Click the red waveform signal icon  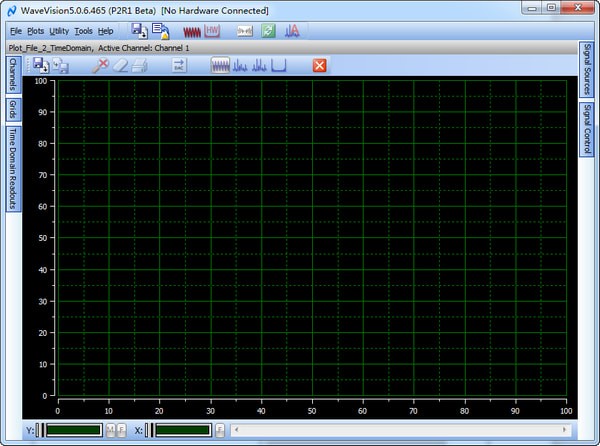192,31
